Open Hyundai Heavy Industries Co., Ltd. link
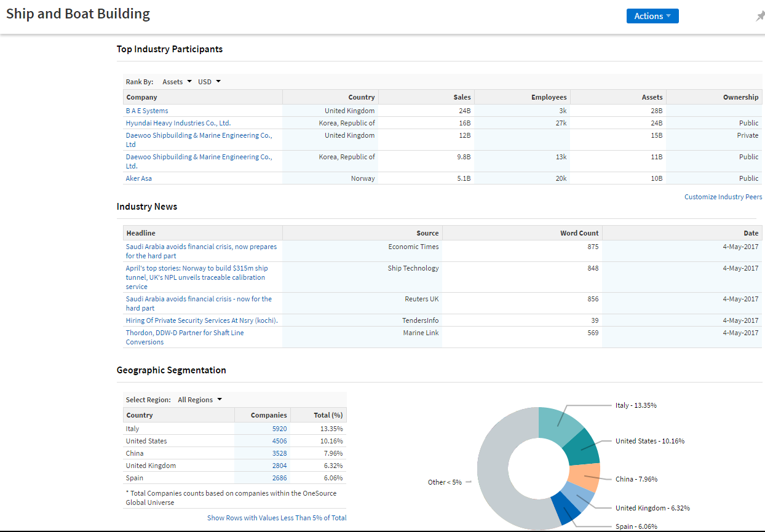 click(x=178, y=123)
